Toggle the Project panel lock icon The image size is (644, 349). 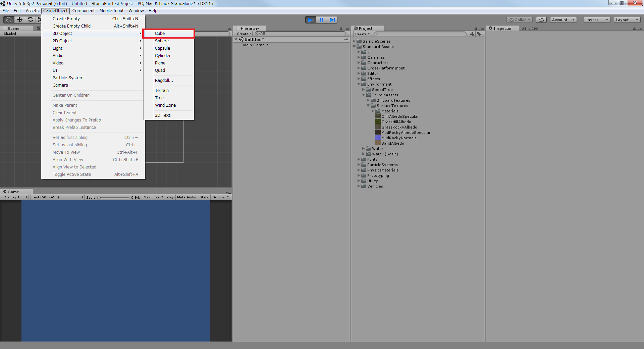tap(476, 29)
